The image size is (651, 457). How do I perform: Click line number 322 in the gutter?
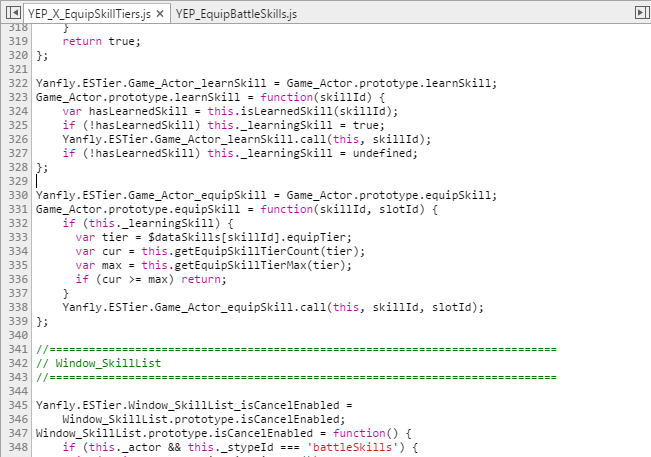point(18,83)
